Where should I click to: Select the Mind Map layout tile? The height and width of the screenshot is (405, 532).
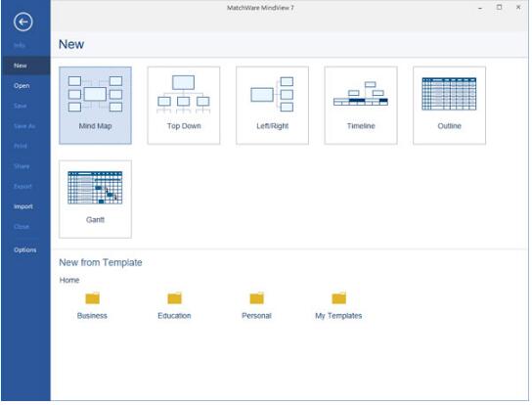95,106
